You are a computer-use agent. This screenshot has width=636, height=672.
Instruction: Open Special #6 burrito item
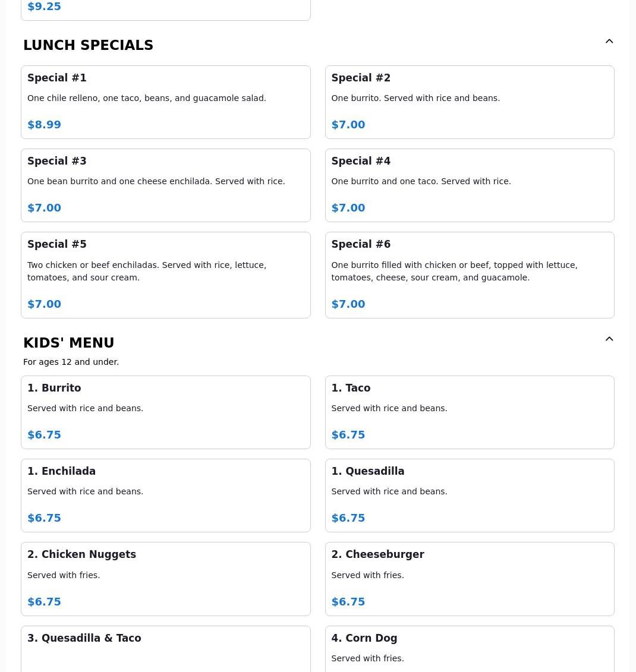coord(470,275)
